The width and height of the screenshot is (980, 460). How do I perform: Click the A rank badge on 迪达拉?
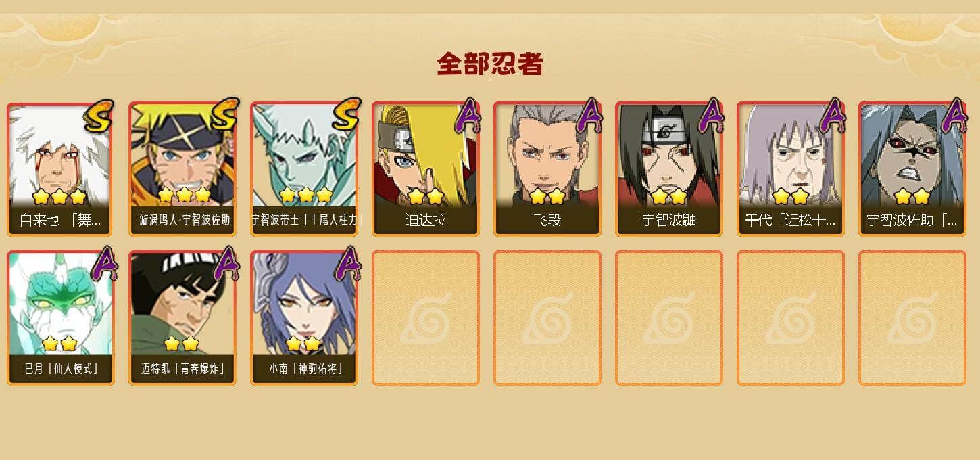click(x=467, y=115)
